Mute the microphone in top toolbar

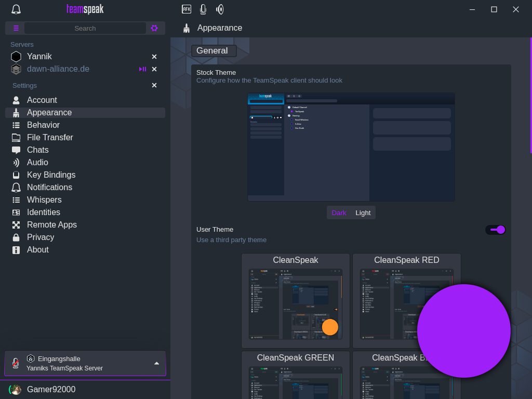tap(203, 9)
